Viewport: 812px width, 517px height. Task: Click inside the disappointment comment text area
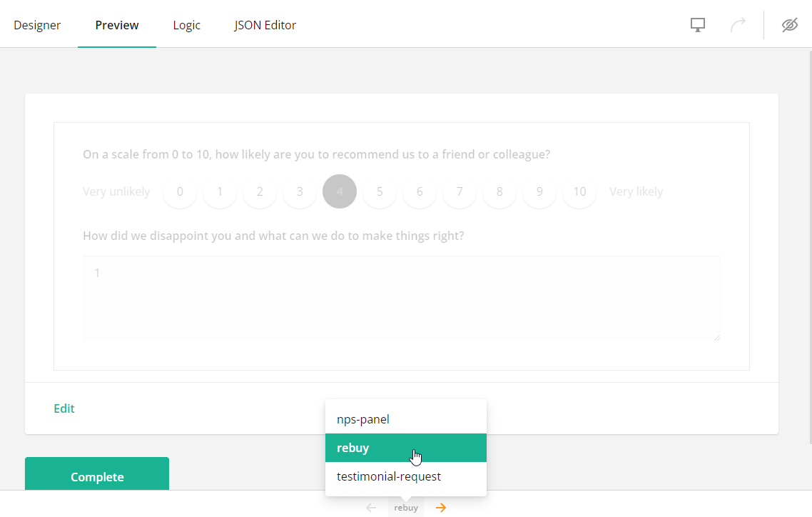402,297
